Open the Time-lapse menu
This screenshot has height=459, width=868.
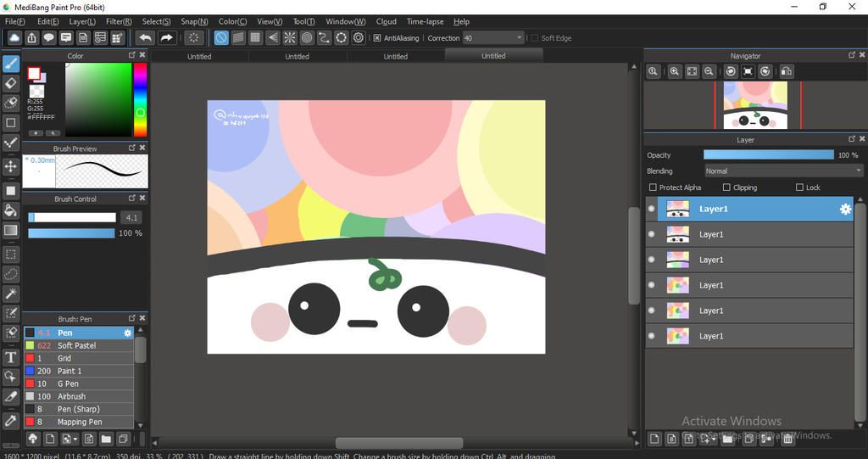click(425, 21)
